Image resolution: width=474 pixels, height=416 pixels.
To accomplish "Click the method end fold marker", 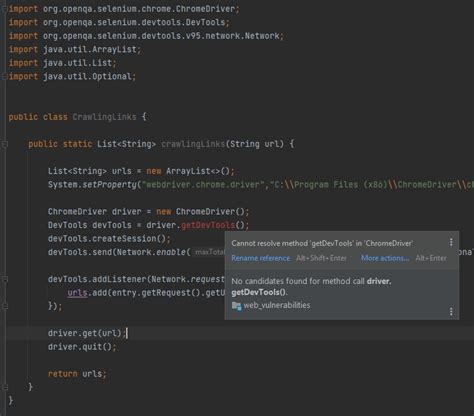I will 5,387.
